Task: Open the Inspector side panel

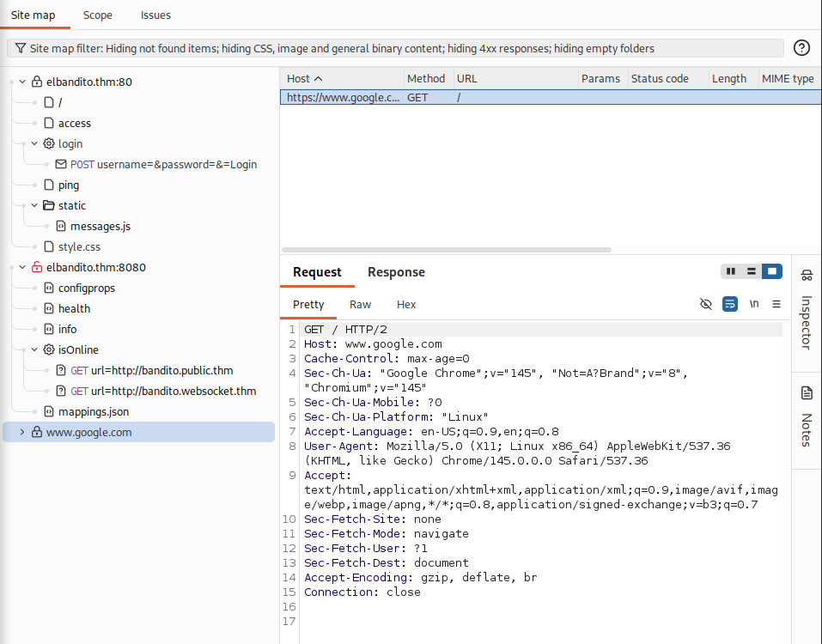Action: tap(807, 311)
